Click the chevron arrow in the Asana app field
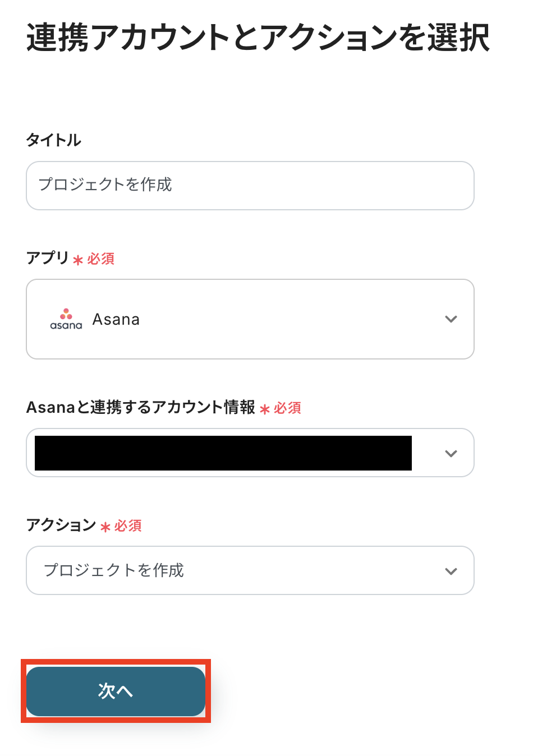The width and height of the screenshot is (533, 756). [x=451, y=319]
